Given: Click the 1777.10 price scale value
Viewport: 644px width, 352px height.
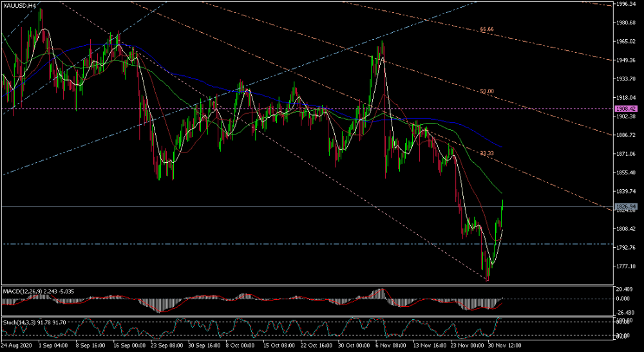Looking at the screenshot, I should click(625, 266).
